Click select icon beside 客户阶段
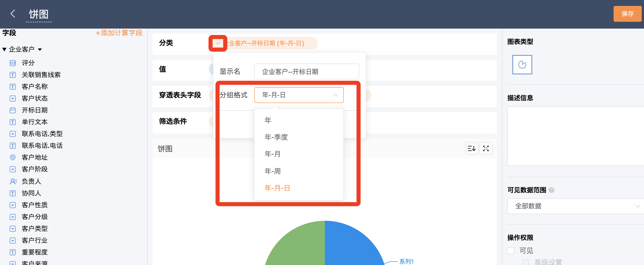This screenshot has height=265, width=644. coord(12,169)
